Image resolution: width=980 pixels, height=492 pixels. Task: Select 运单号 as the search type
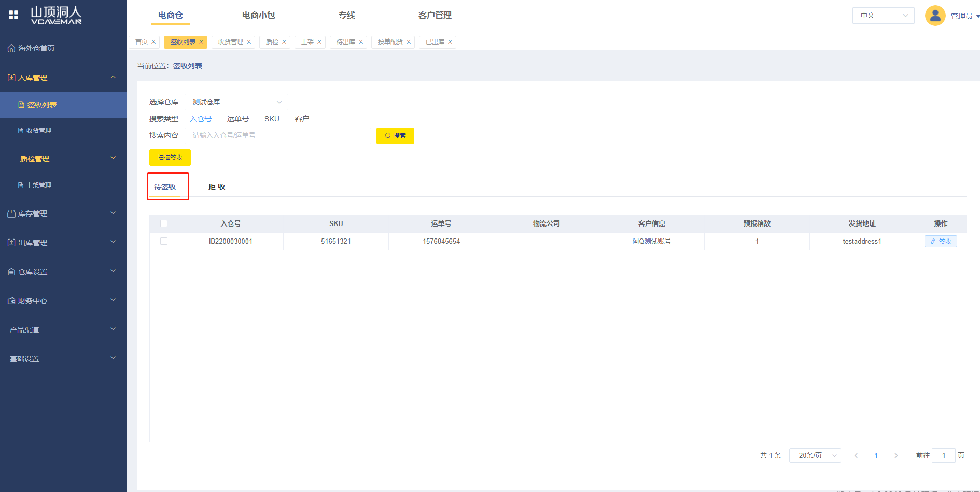tap(237, 119)
